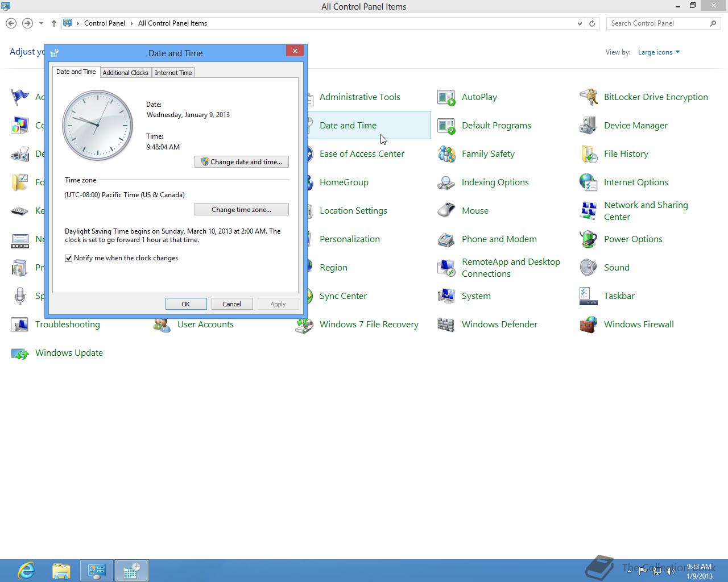Image resolution: width=728 pixels, height=582 pixels.
Task: Open the Windows 7 File Recovery icon
Action: 304,325
